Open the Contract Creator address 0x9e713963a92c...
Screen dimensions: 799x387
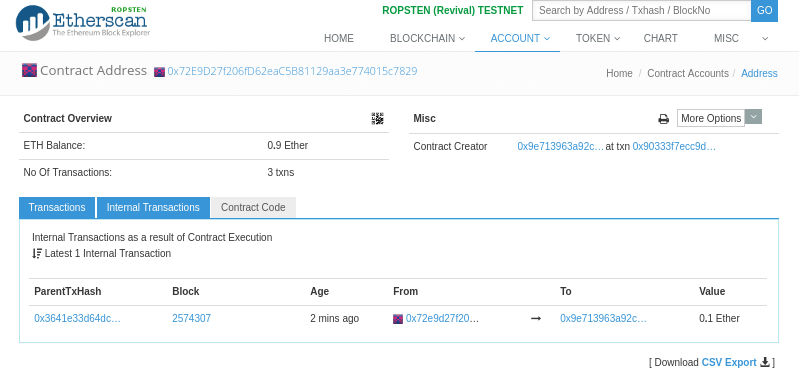(x=561, y=146)
